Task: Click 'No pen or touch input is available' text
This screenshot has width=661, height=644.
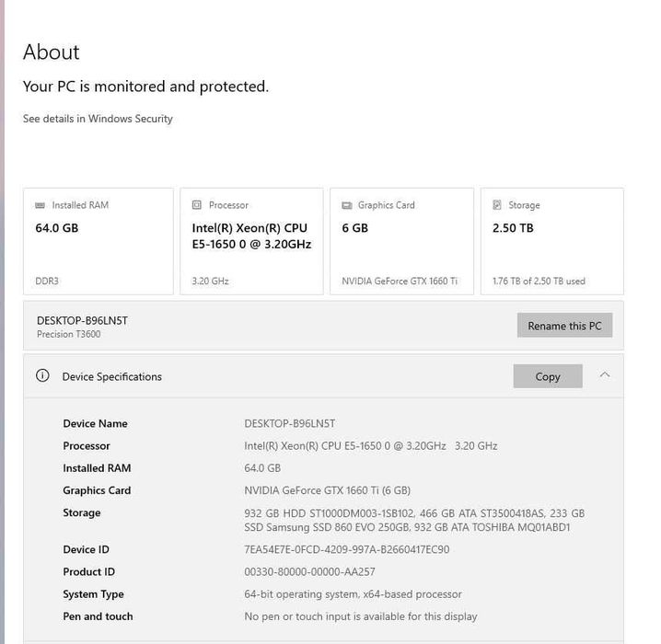Action: 361,616
